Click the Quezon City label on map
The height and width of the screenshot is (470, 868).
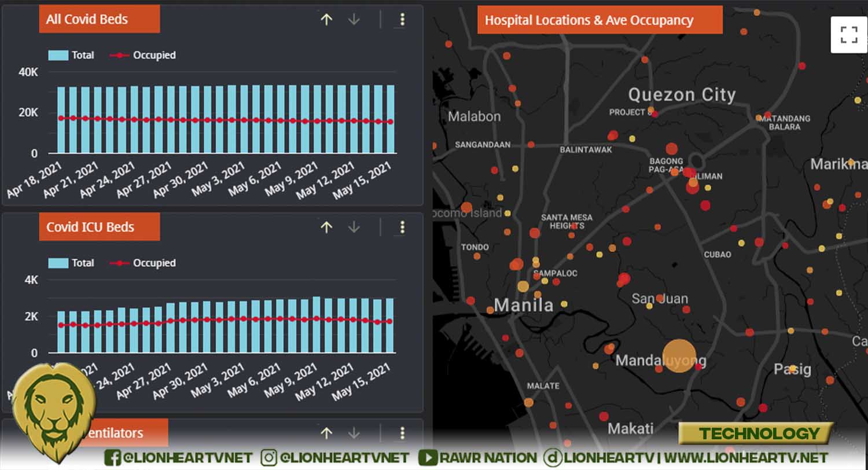tap(682, 95)
